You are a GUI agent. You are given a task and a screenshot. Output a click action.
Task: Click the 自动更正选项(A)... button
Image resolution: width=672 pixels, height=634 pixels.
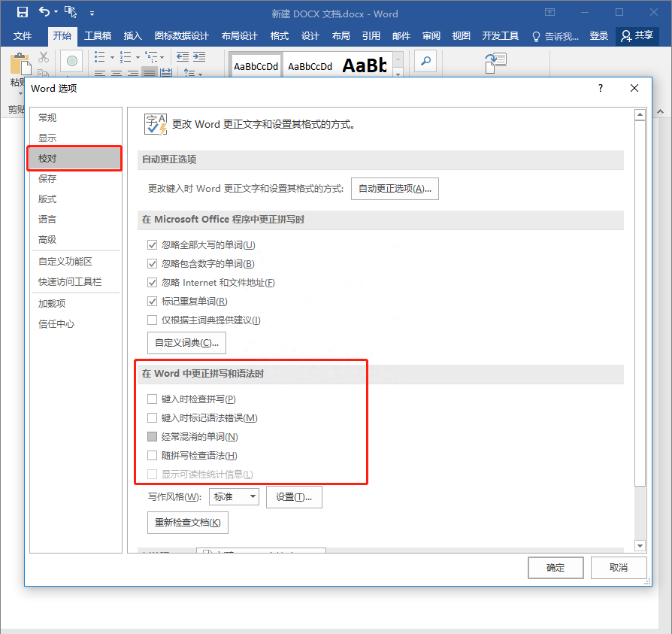click(395, 189)
